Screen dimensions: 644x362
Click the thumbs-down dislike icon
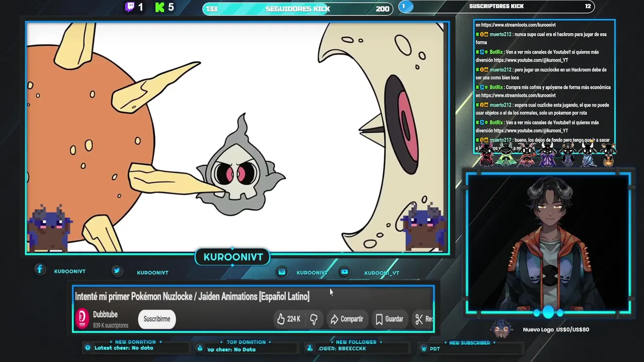click(x=313, y=319)
